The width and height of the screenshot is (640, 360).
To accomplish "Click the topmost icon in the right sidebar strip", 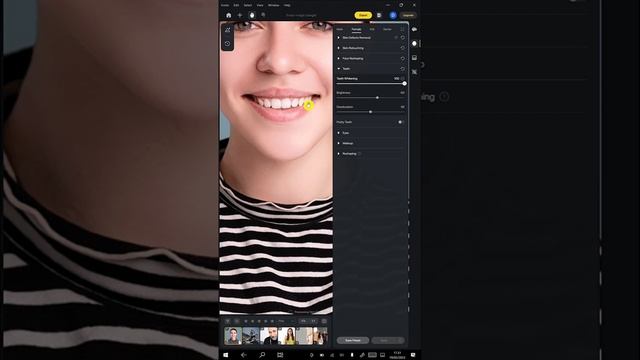I will [x=414, y=29].
